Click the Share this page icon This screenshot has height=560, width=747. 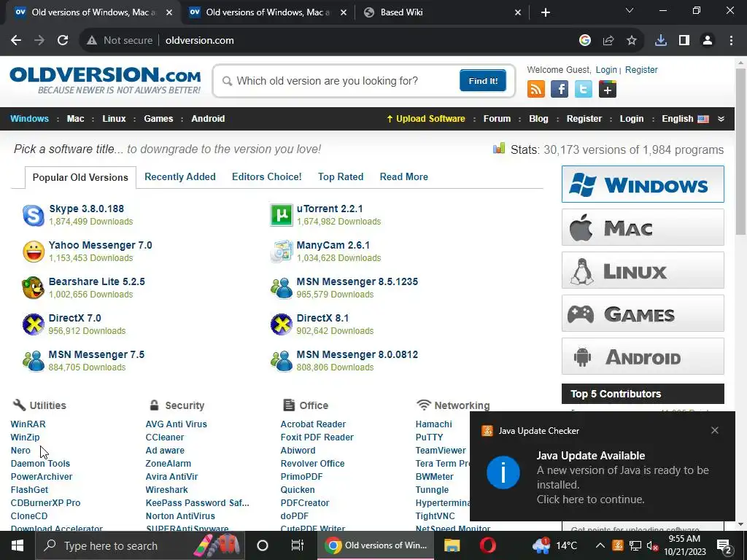coord(608,41)
